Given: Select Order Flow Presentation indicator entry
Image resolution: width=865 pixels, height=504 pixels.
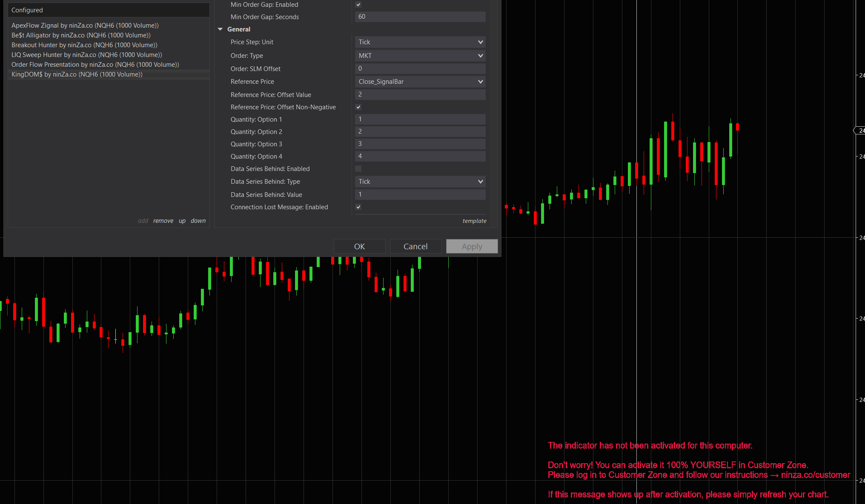Looking at the screenshot, I should coord(95,65).
